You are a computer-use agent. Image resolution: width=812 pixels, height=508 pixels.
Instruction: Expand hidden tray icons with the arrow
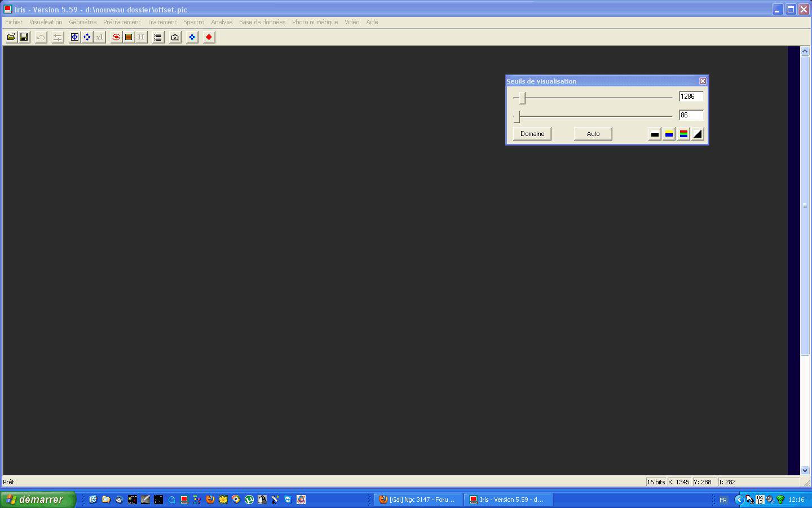[x=739, y=500]
